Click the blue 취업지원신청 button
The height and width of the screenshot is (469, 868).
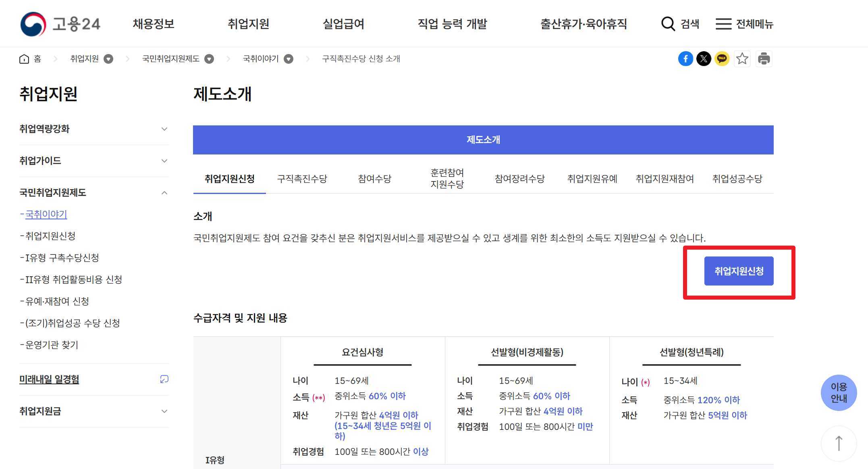[x=739, y=271]
